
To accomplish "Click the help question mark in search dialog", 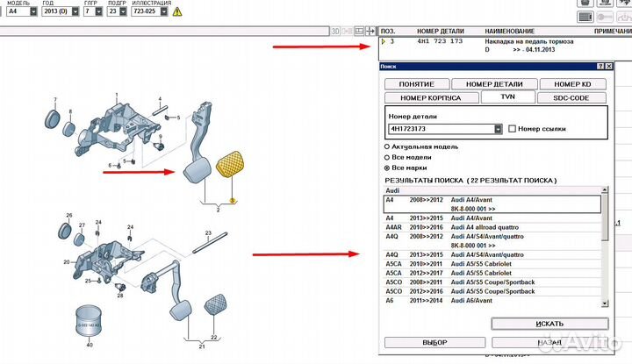I will [599, 67].
